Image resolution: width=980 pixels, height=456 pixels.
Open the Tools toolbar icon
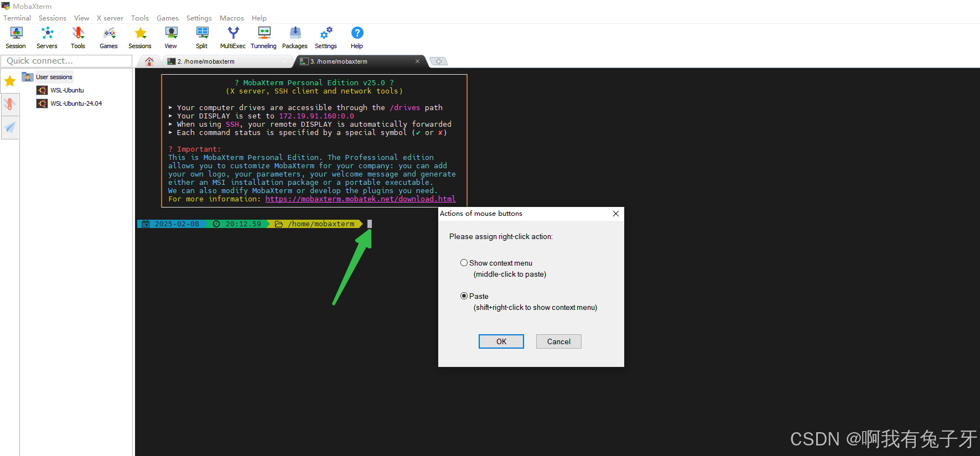point(78,33)
